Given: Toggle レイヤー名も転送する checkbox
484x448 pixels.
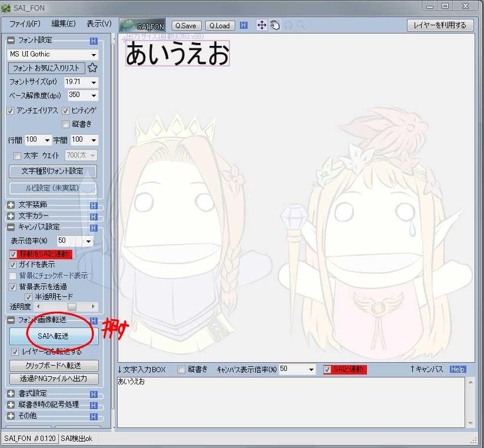Looking at the screenshot, I should (x=15, y=352).
